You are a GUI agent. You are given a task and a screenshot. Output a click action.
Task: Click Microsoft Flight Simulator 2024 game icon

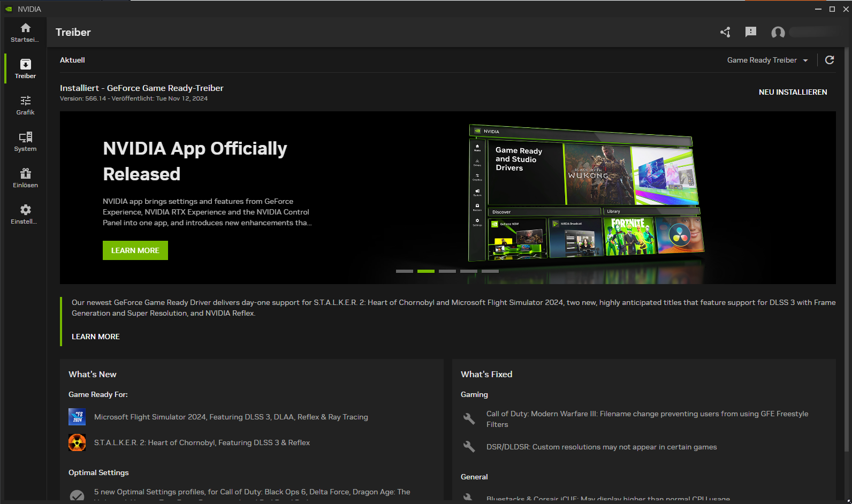[77, 417]
